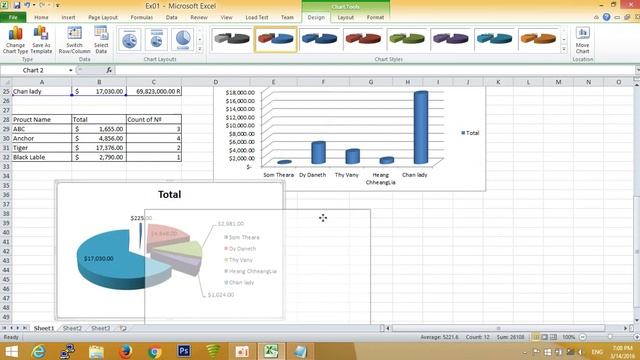This screenshot has width=640, height=360.
Task: Click the zoom out minus button
Action: pos(583,337)
